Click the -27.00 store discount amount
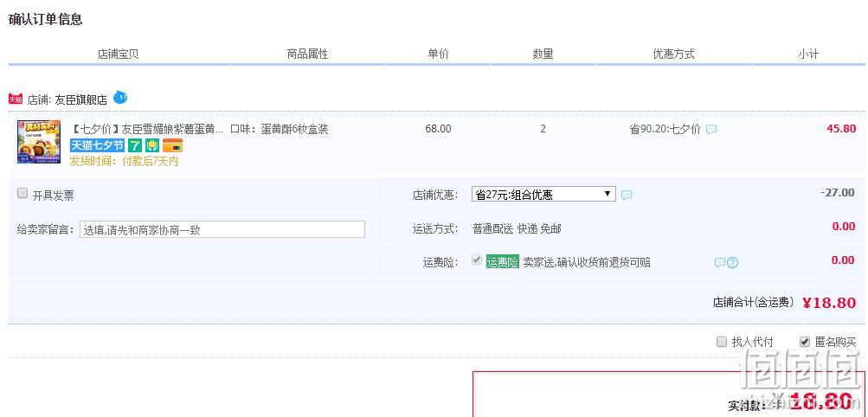868x417 pixels. click(x=837, y=192)
